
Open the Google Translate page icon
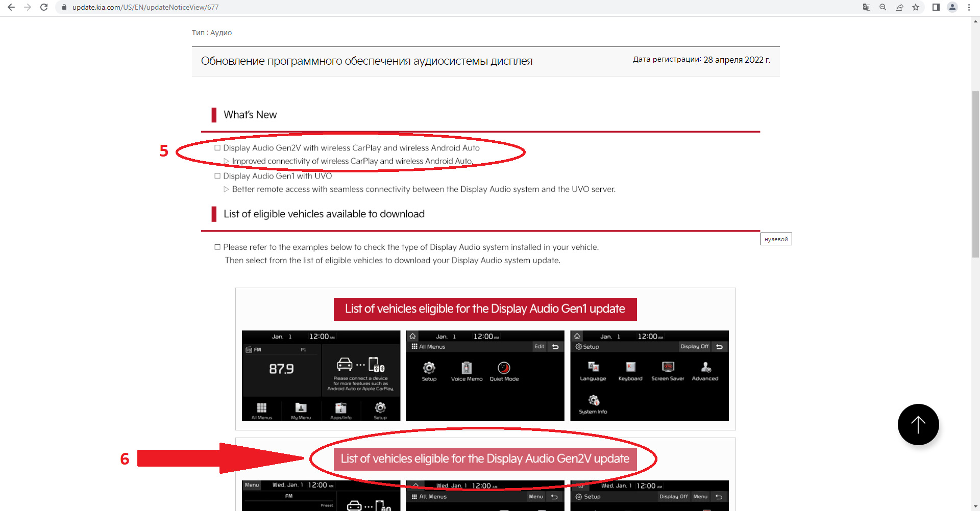pyautogui.click(x=867, y=7)
